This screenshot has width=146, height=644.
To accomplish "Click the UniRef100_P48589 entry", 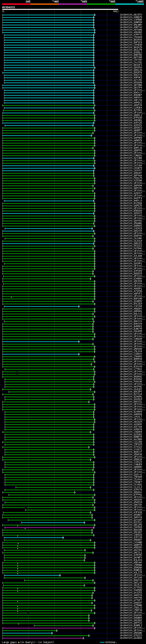I will pyautogui.click(x=131, y=590).
